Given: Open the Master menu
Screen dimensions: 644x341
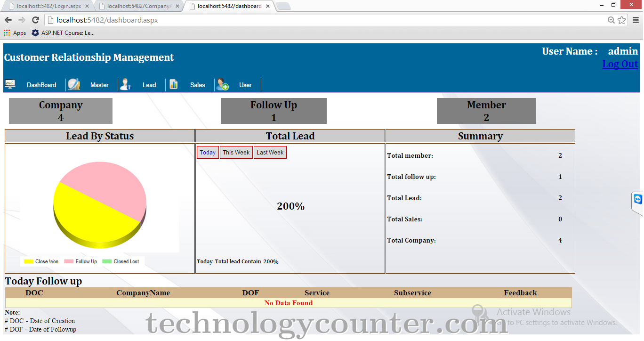Looking at the screenshot, I should pyautogui.click(x=99, y=85).
